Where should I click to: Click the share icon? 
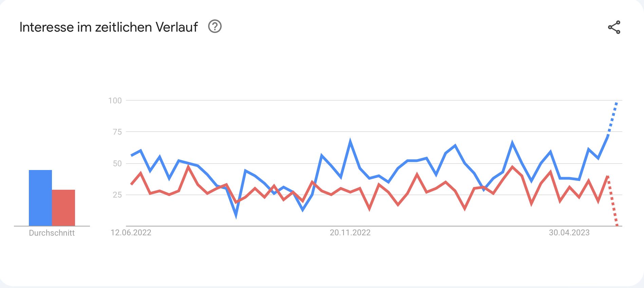614,27
